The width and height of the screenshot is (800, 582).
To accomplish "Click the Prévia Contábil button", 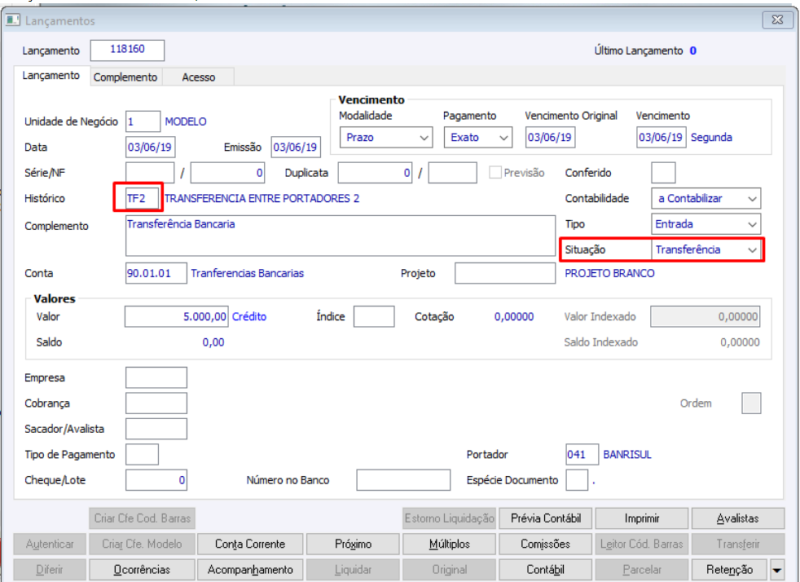I will click(x=545, y=518).
